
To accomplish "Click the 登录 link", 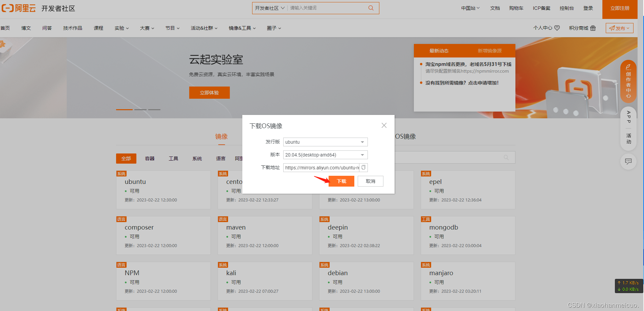I will pos(588,8).
